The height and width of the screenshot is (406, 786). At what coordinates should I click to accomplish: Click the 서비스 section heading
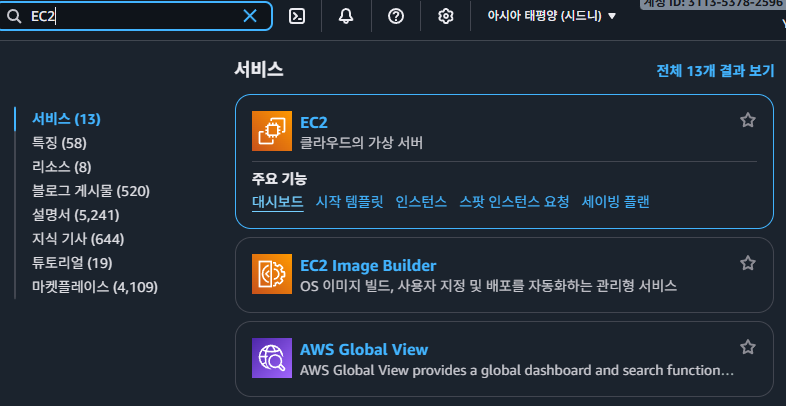tap(259, 70)
